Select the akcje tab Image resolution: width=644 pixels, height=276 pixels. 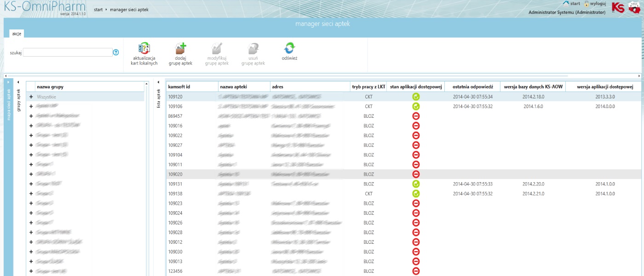(17, 34)
